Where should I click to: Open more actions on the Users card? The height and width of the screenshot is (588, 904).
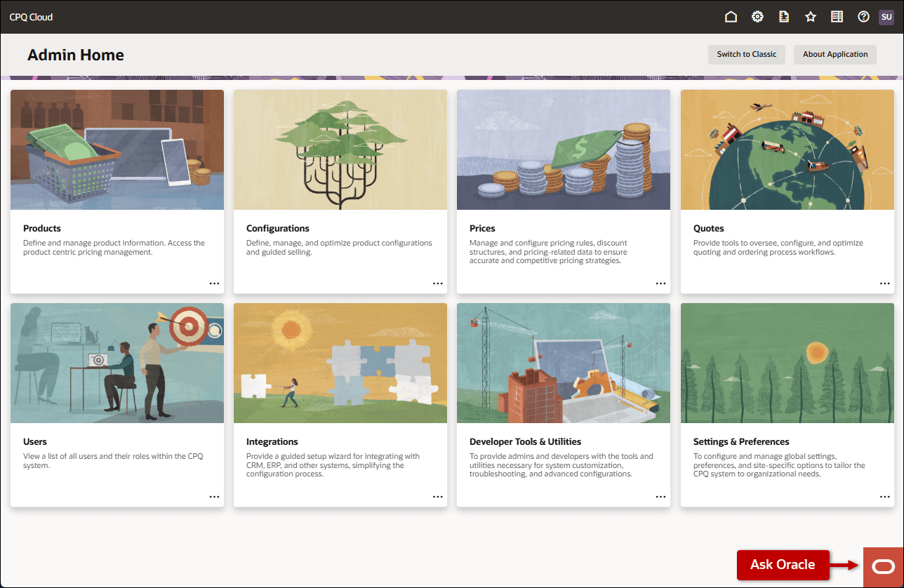click(x=214, y=497)
